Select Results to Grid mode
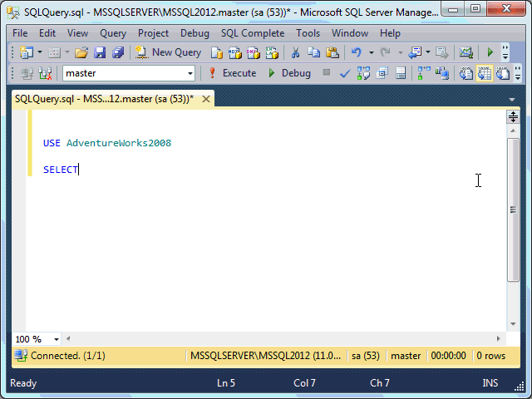Screen dimensions: 532x399 pos(485,73)
